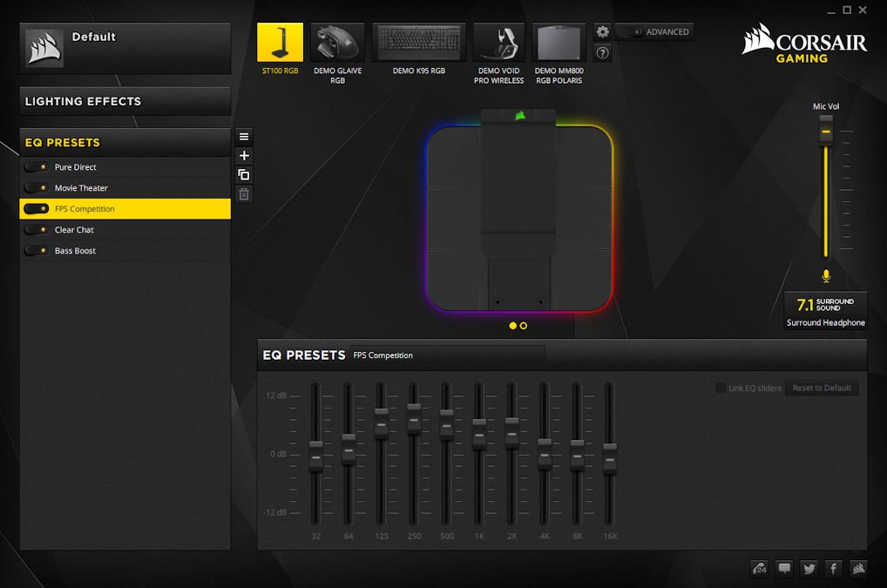Click the Default profile sails icon
The width and height of the screenshot is (887, 588).
44,48
